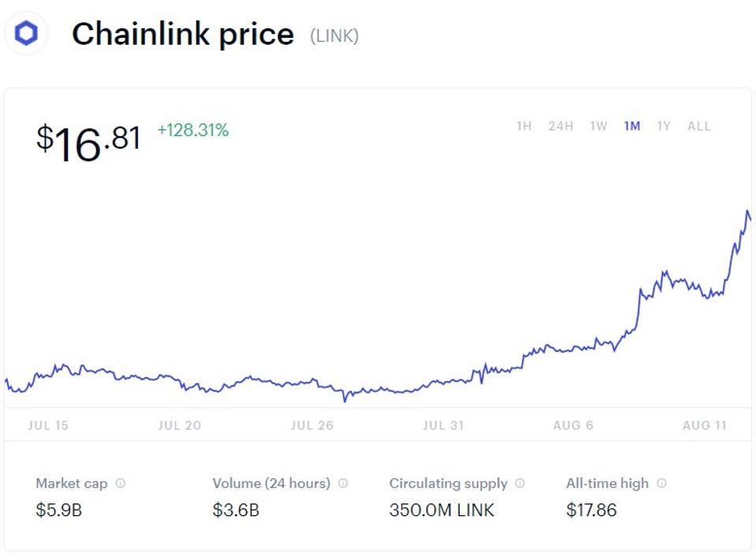Image resolution: width=756 pixels, height=557 pixels.
Task: Click the Market cap info icon
Action: click(x=121, y=484)
